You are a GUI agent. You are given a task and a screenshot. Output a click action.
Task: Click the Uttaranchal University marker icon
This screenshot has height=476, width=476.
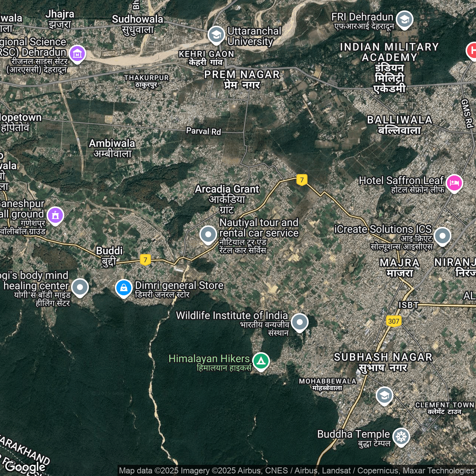216,35
